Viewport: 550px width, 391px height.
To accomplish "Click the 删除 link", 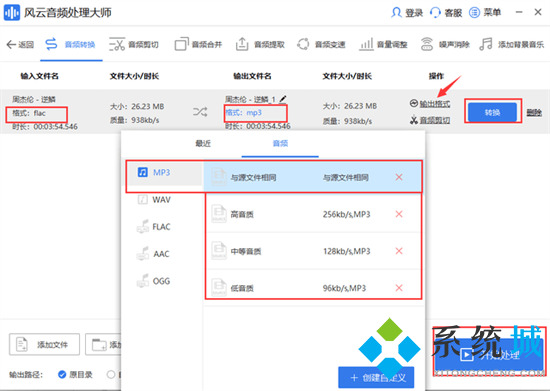I will 534,113.
